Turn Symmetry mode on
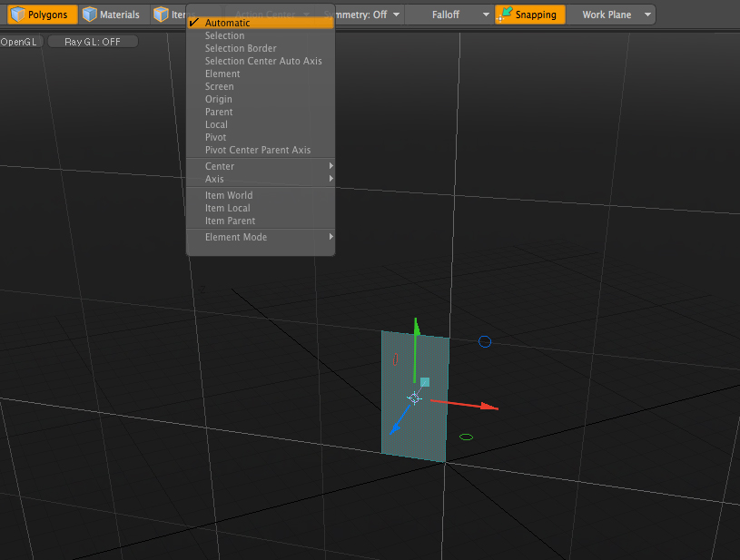This screenshot has height=560, width=740. coord(361,14)
